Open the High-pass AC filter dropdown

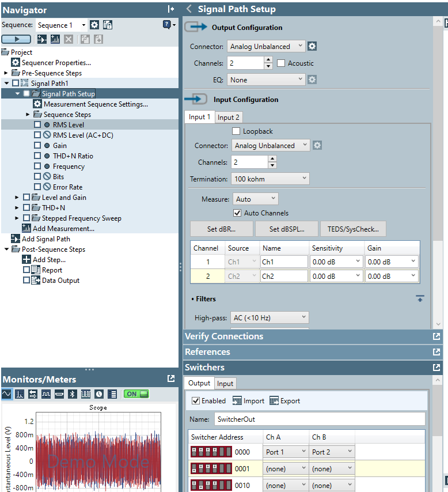tap(269, 317)
